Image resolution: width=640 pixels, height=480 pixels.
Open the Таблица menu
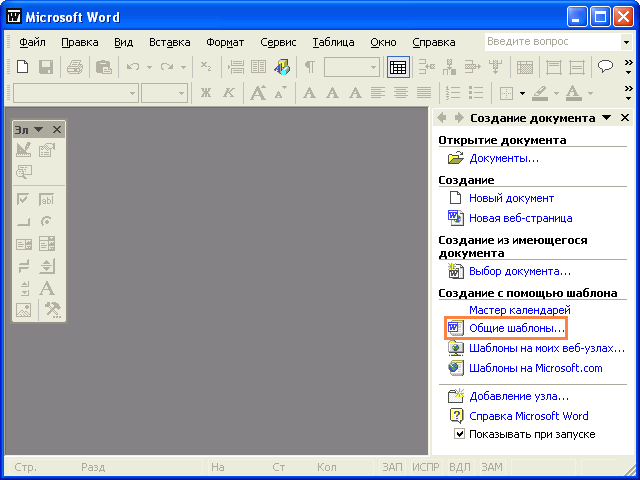pos(333,42)
